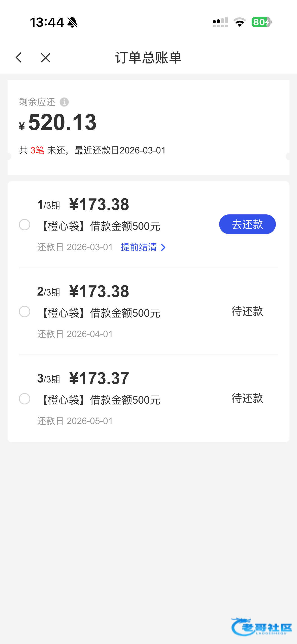
Task: Tap the cellular signal bars icon
Action: pyautogui.click(x=220, y=22)
